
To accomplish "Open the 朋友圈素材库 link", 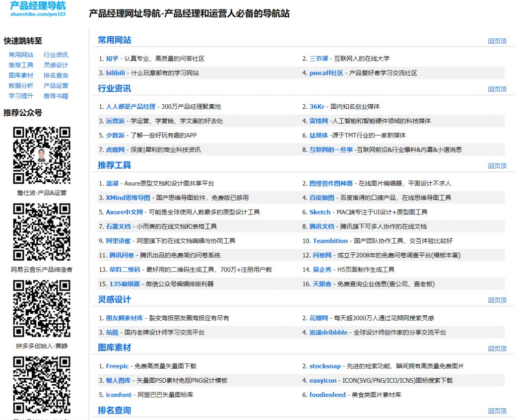I will pos(124,318).
